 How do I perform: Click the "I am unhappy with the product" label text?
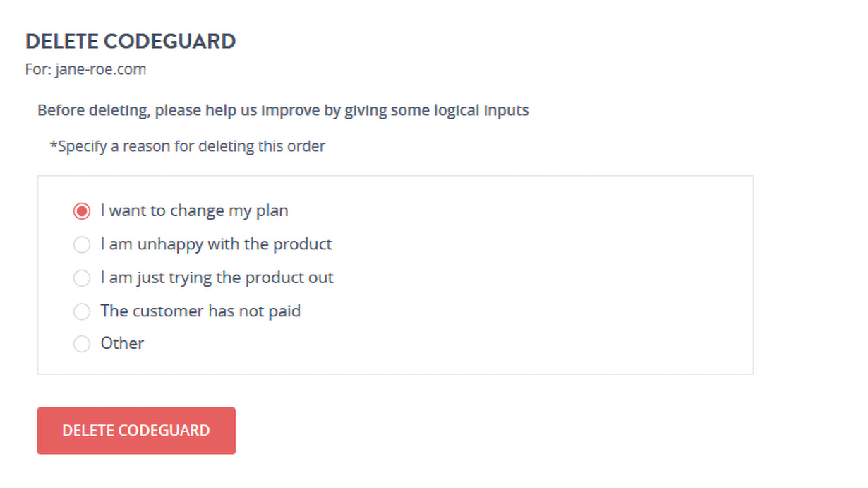(216, 244)
